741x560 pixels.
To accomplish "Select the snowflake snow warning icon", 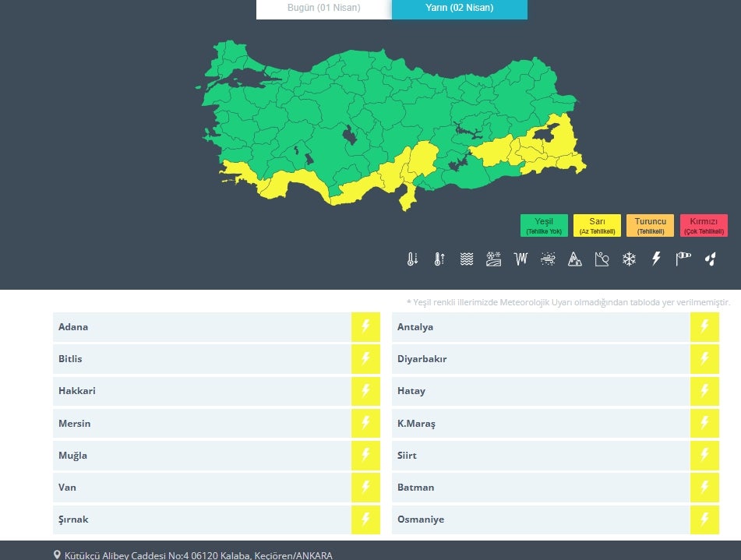I will coord(629,259).
